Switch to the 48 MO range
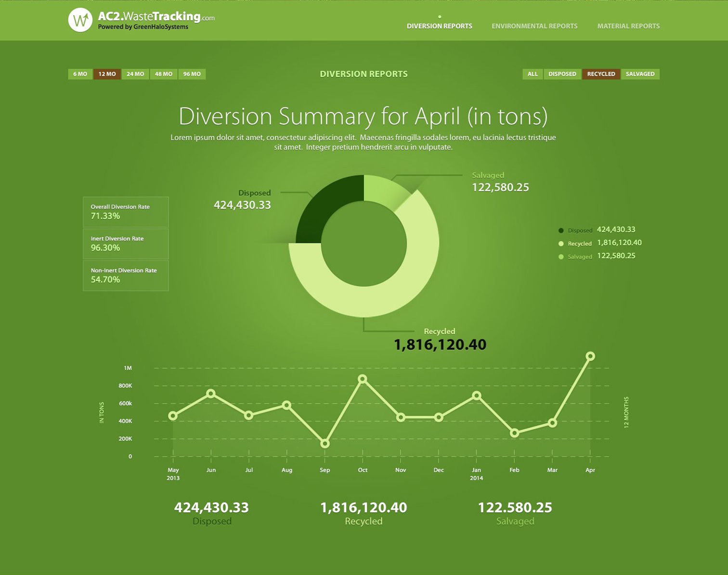 [x=164, y=74]
